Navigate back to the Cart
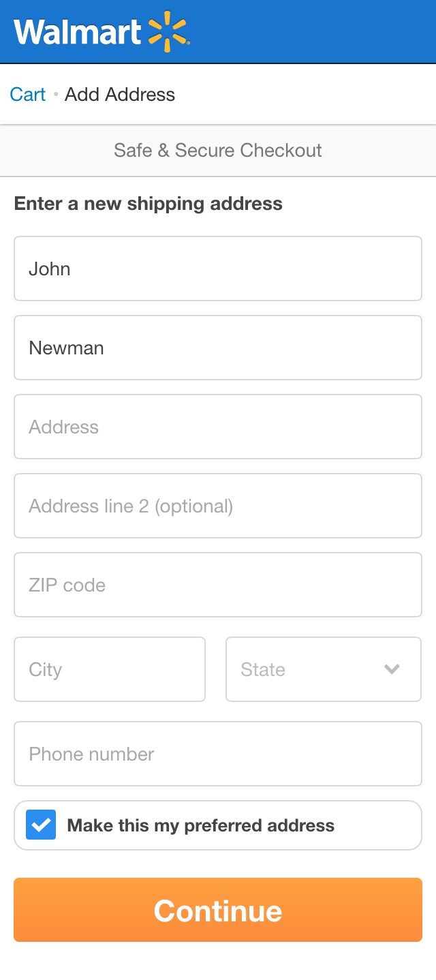436x980 pixels. pos(27,95)
